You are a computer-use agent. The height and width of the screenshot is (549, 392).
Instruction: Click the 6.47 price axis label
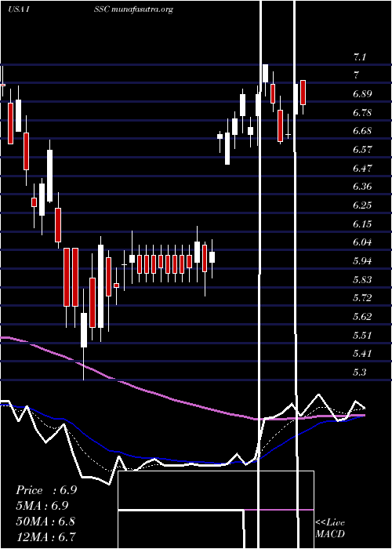362,168
